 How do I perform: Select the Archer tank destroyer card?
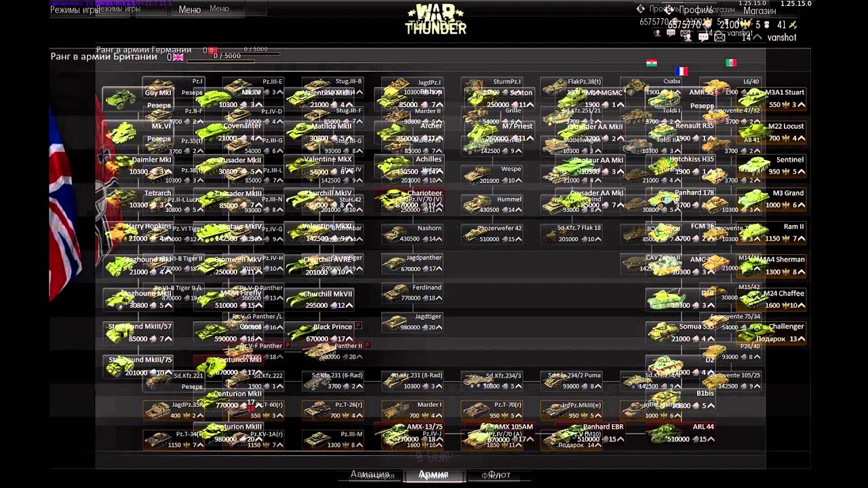coord(410,132)
